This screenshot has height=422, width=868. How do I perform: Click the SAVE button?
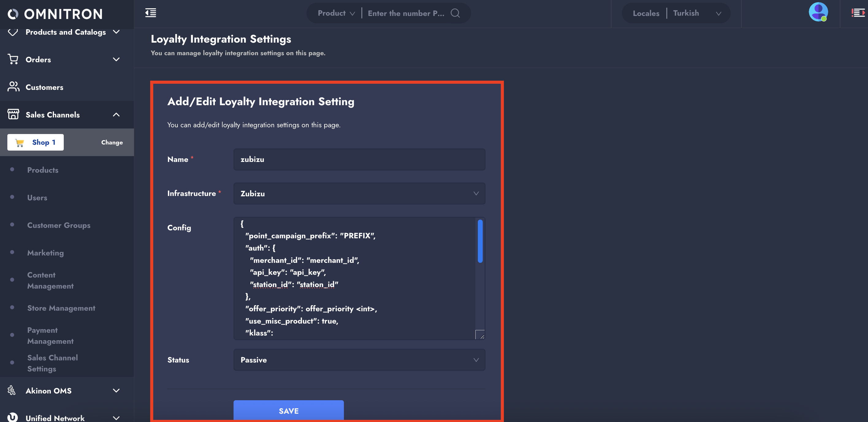(288, 411)
